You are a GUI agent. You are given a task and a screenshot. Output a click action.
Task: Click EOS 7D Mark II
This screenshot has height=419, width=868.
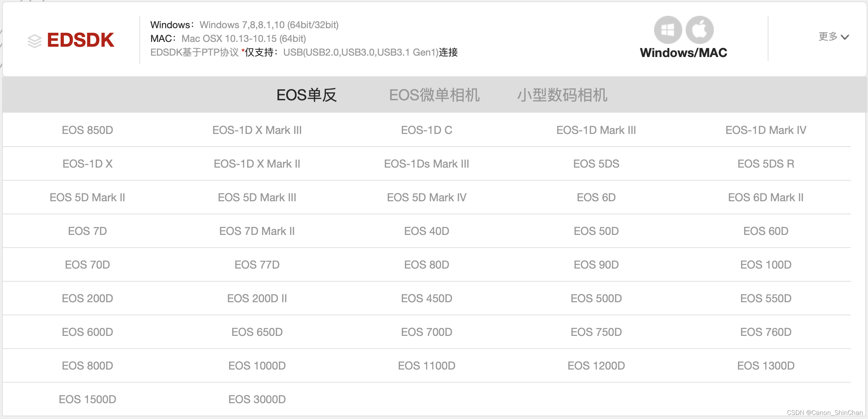(x=257, y=231)
